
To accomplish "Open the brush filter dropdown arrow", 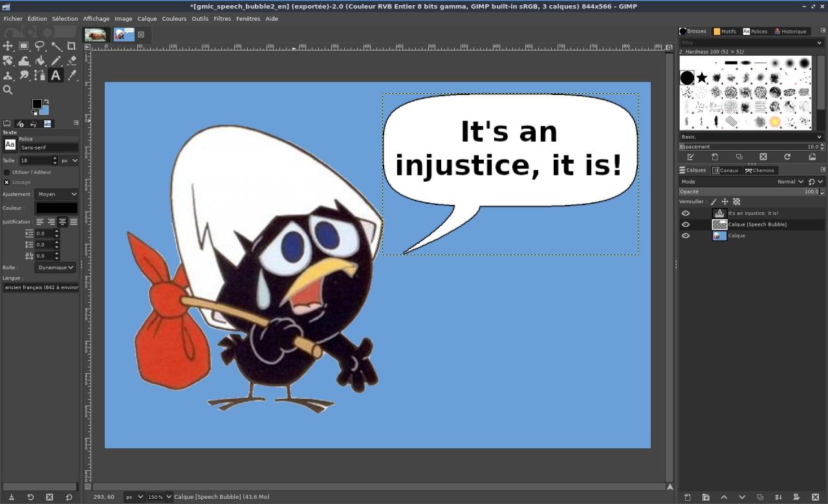I will (820, 43).
